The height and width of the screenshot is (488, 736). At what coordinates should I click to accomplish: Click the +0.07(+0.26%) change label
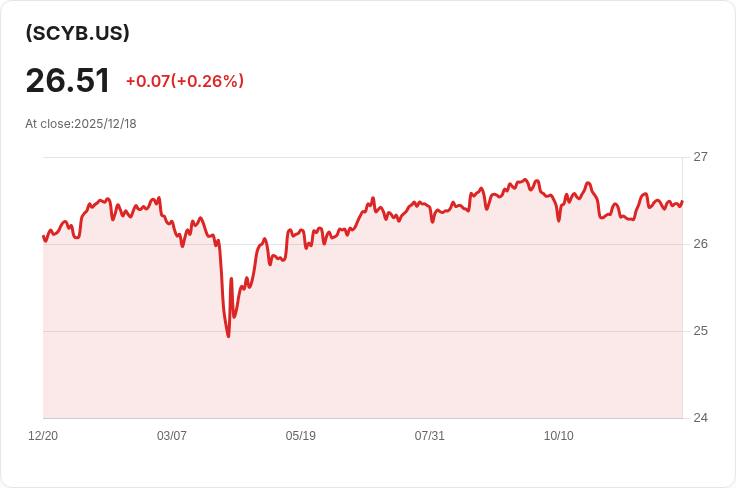tap(185, 81)
